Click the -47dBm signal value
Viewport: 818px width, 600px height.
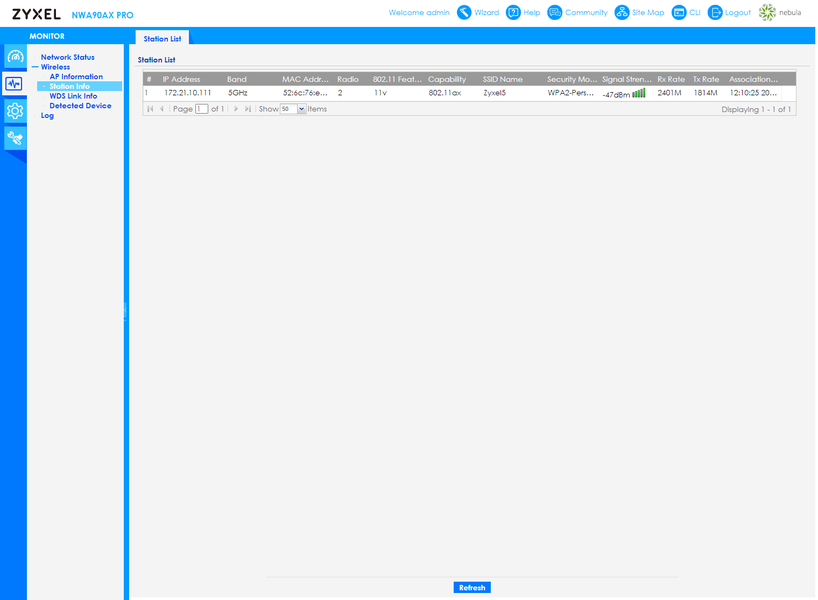[x=616, y=95]
